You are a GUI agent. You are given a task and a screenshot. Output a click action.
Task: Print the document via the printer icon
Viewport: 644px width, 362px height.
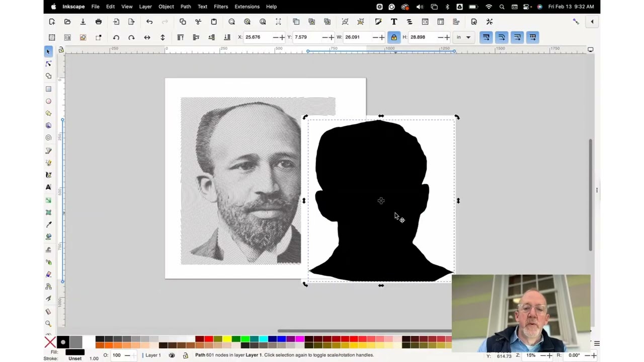[x=99, y=22]
